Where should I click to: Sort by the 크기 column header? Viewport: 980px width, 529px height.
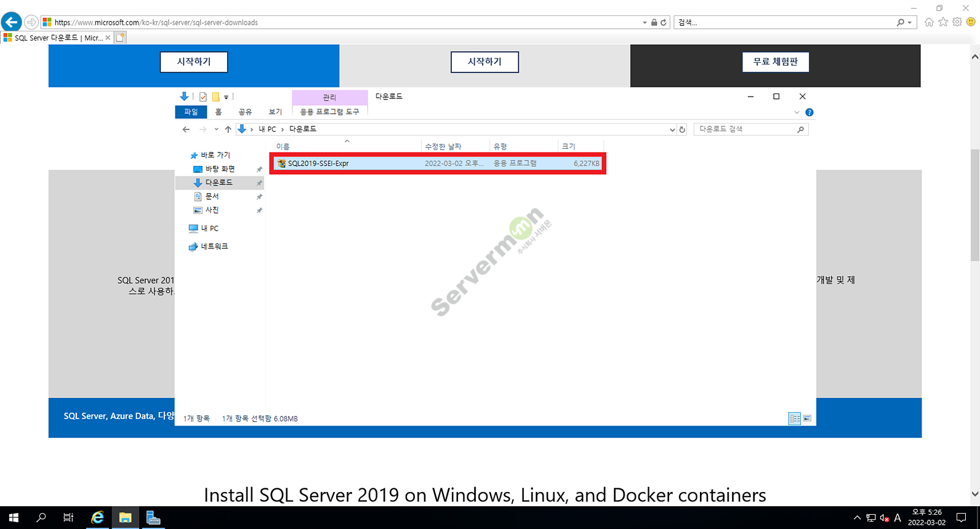580,146
